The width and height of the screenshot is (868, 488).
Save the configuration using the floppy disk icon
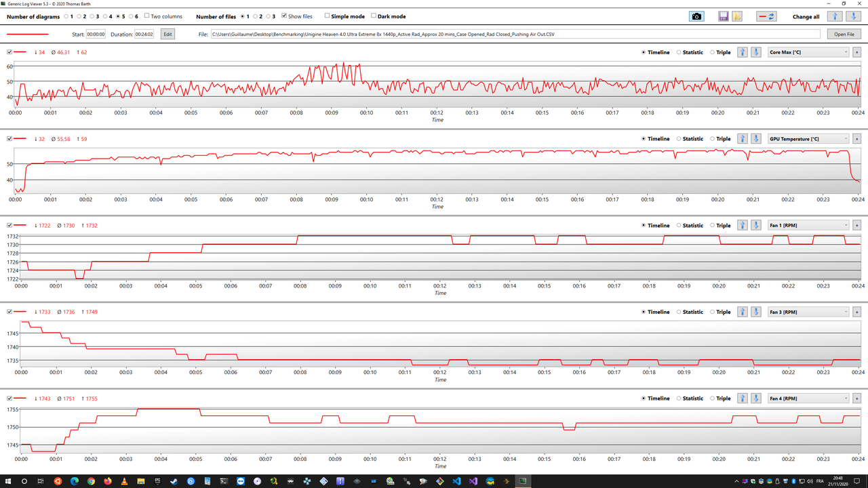point(722,16)
